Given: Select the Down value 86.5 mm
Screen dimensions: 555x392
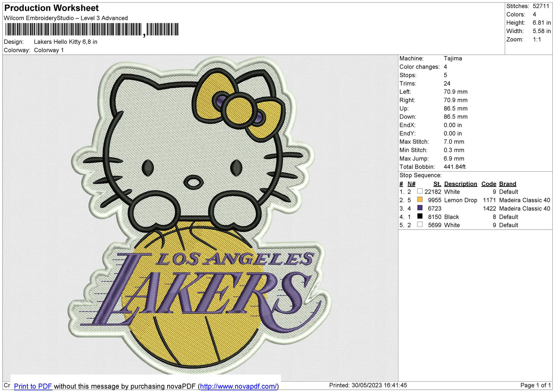Looking at the screenshot, I should pyautogui.click(x=456, y=117).
